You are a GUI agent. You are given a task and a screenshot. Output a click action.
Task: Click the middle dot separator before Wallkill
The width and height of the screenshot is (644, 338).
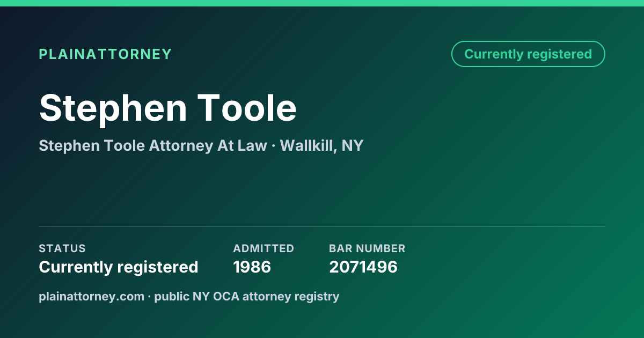tap(273, 146)
